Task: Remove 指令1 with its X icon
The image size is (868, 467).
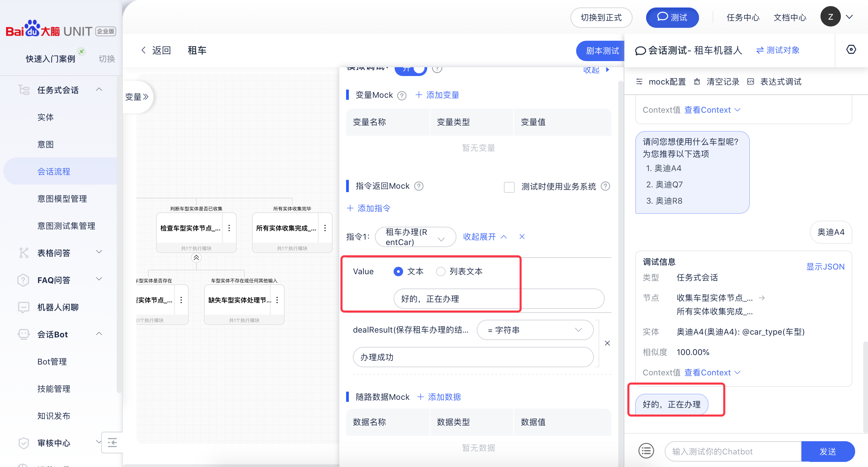Action: coord(522,237)
